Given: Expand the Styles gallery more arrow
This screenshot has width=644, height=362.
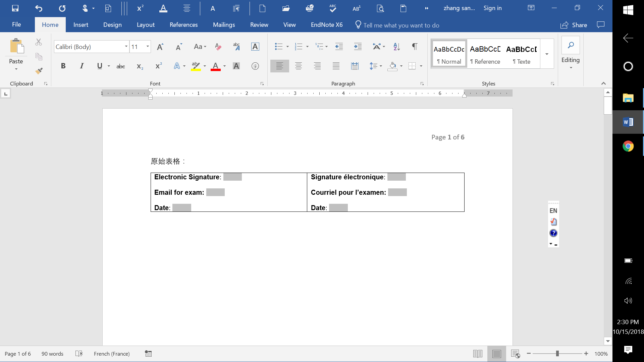Looking at the screenshot, I should 547,54.
